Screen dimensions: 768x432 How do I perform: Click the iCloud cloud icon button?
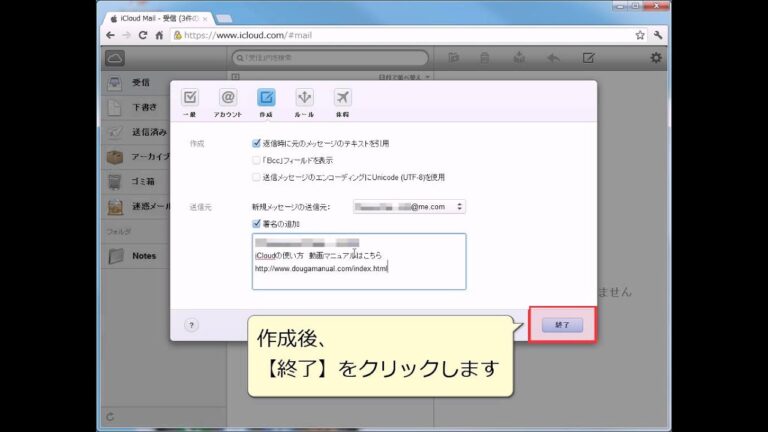(115, 58)
